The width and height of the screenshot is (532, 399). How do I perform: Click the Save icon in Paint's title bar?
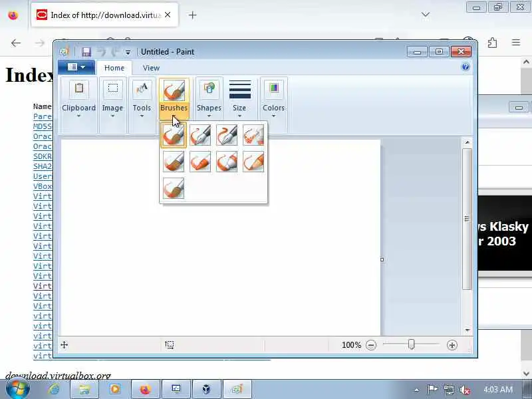click(x=86, y=52)
